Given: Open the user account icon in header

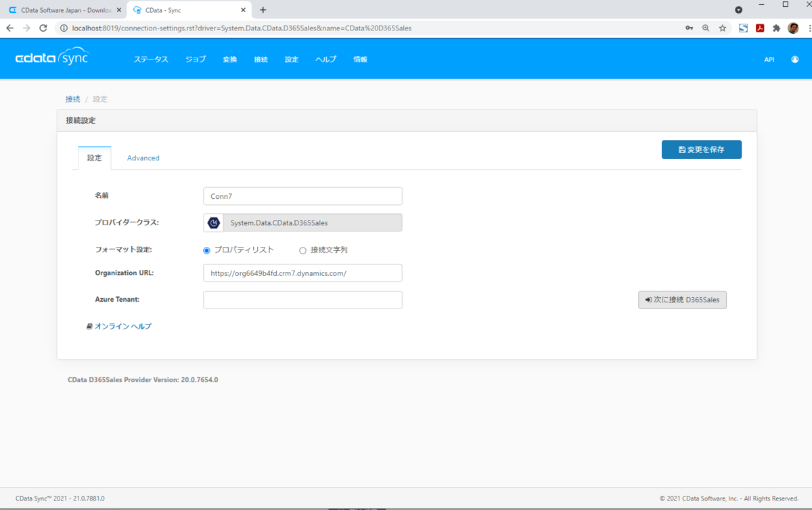Looking at the screenshot, I should coord(794,60).
